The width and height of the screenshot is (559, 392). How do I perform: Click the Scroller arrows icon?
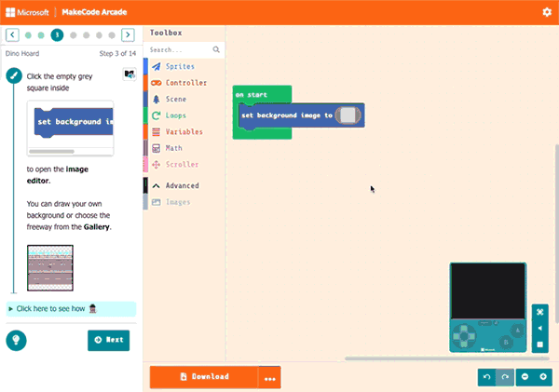tap(157, 165)
